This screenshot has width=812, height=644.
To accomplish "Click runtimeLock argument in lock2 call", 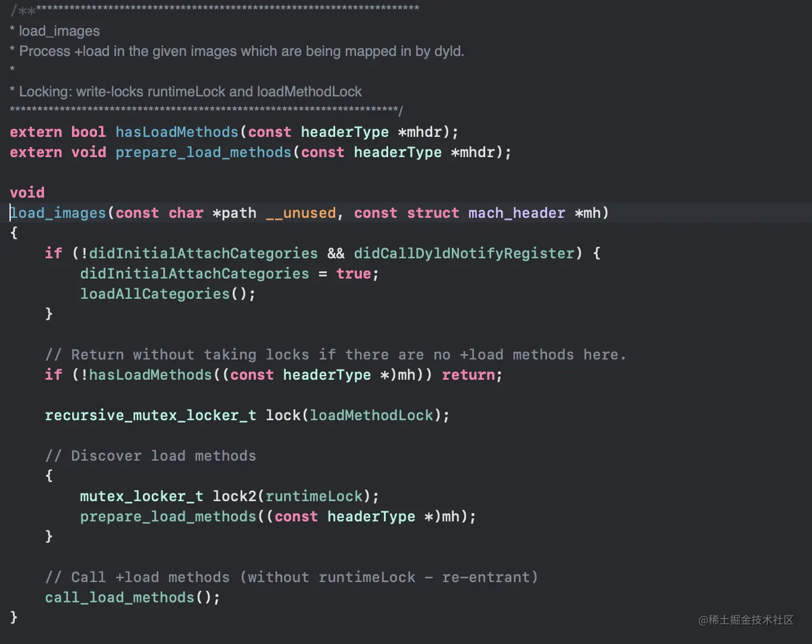I will pyautogui.click(x=314, y=496).
